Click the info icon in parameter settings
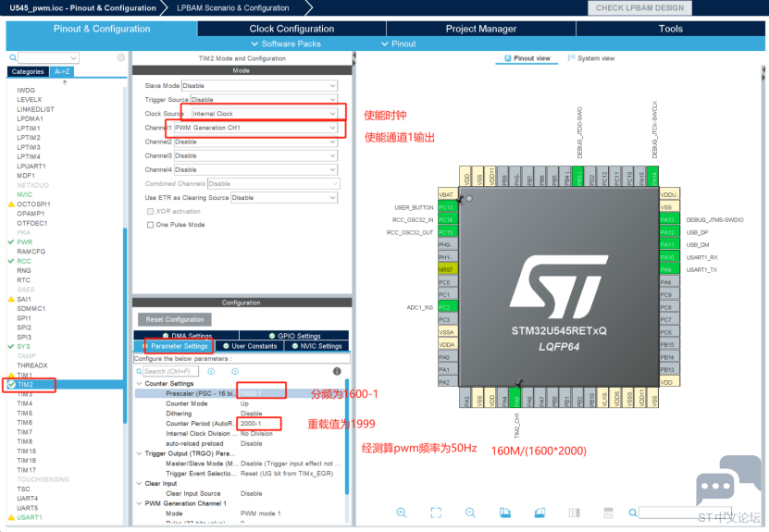 [x=337, y=371]
